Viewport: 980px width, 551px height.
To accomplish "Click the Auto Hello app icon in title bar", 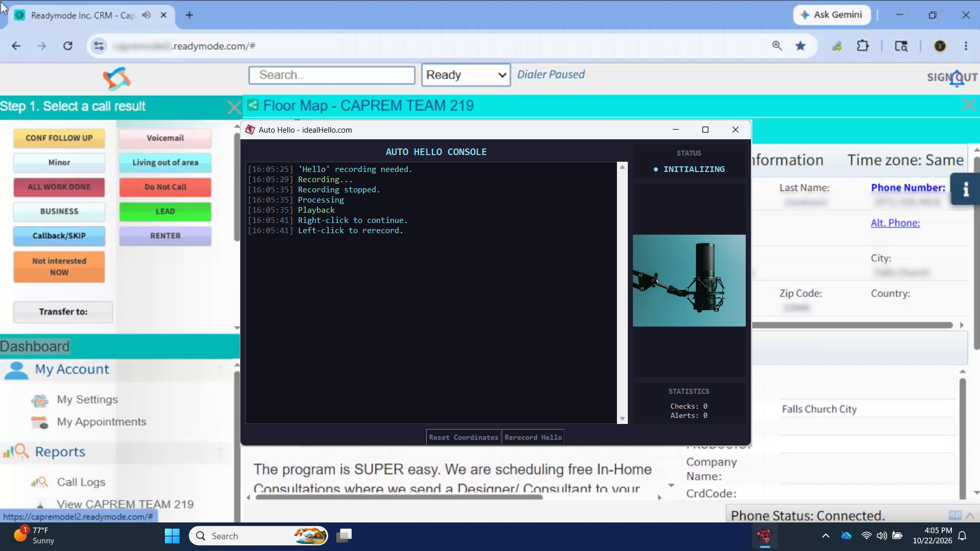I will click(x=250, y=130).
